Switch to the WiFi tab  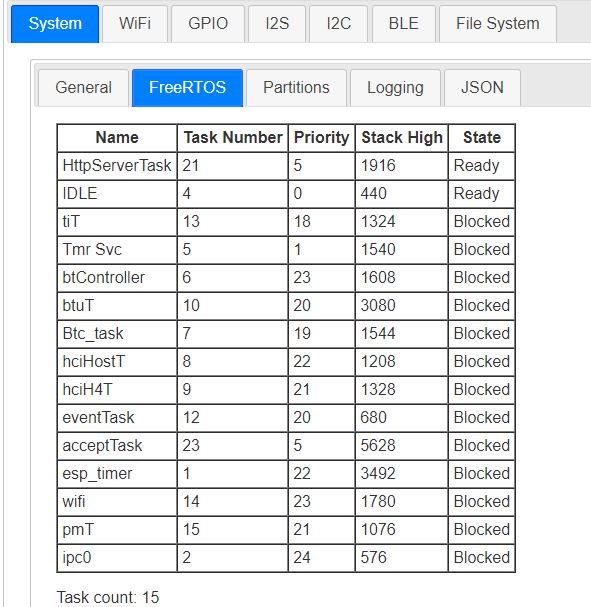coord(135,24)
